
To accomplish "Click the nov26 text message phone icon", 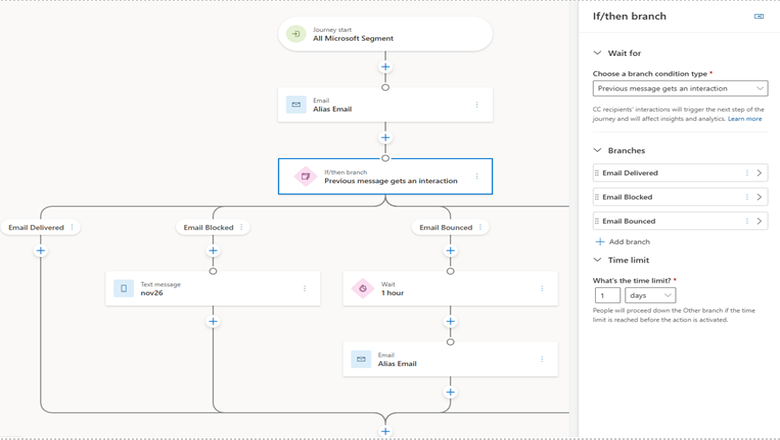I will tap(124, 289).
